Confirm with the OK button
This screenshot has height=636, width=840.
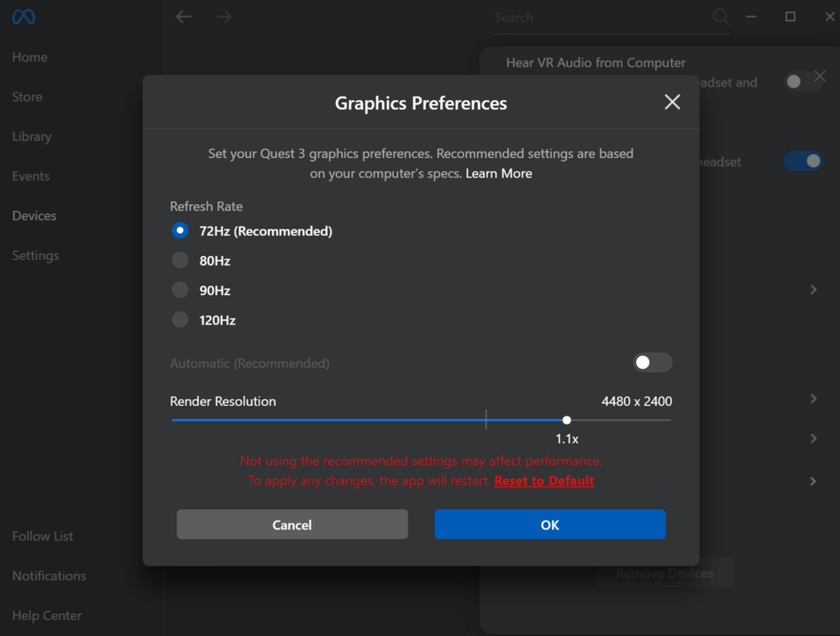click(549, 525)
